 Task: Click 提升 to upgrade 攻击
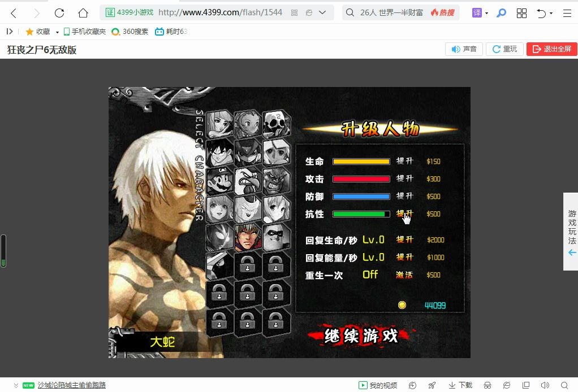pyautogui.click(x=405, y=178)
